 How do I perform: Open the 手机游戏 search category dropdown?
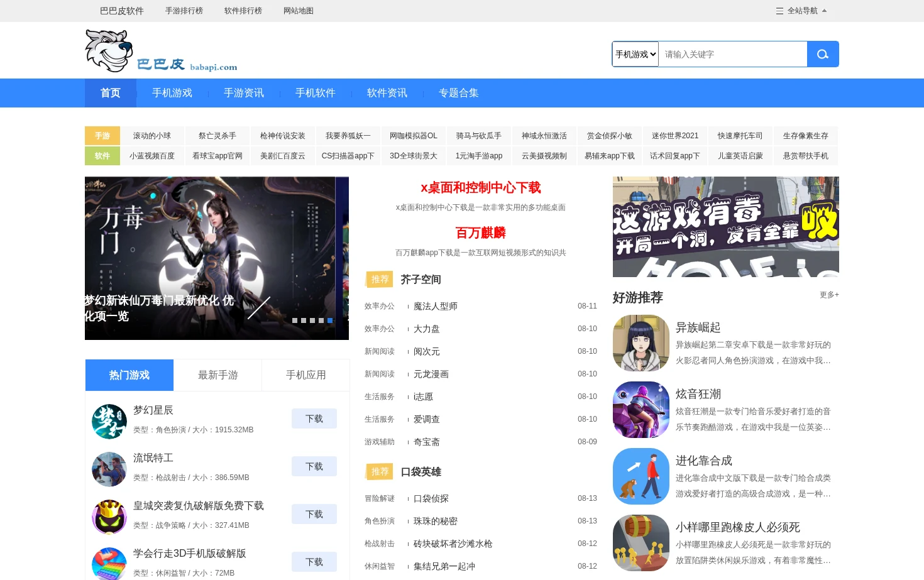(x=635, y=54)
